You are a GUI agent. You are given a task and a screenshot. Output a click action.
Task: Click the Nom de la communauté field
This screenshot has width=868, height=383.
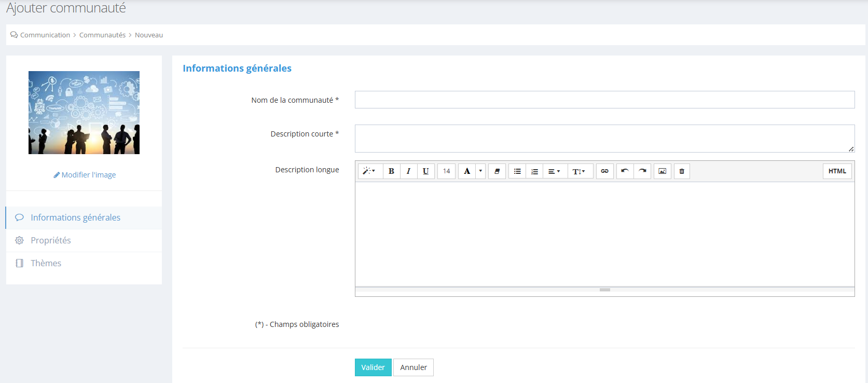(604, 100)
